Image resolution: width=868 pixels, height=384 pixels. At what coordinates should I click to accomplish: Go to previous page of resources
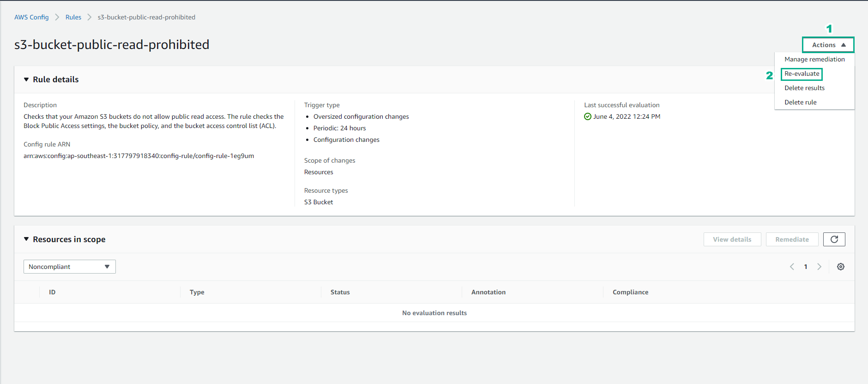click(792, 267)
